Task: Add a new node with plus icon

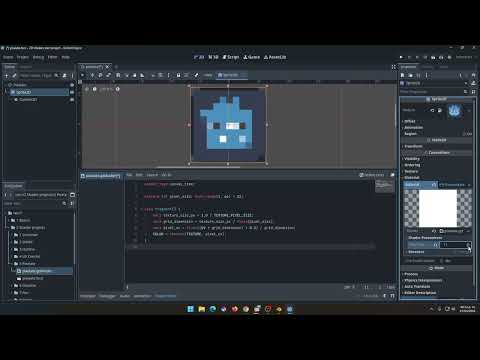Action: tap(6, 76)
